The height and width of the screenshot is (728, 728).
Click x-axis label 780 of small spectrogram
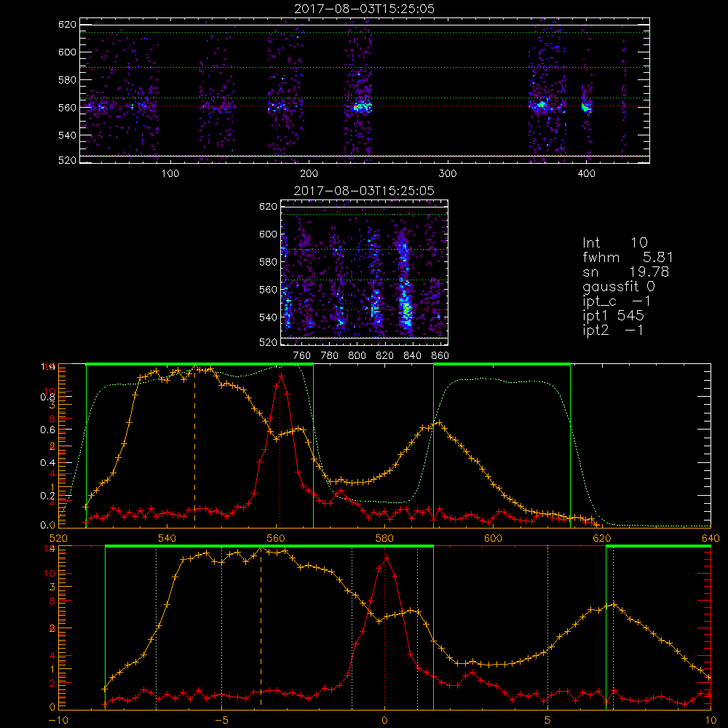(x=330, y=356)
